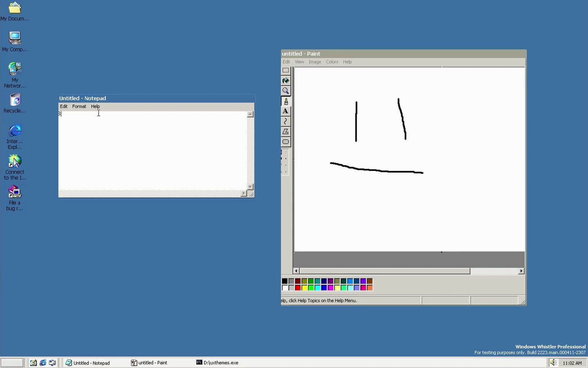This screenshot has height=368, width=588.
Task: Select the Brush tool
Action: point(285,101)
